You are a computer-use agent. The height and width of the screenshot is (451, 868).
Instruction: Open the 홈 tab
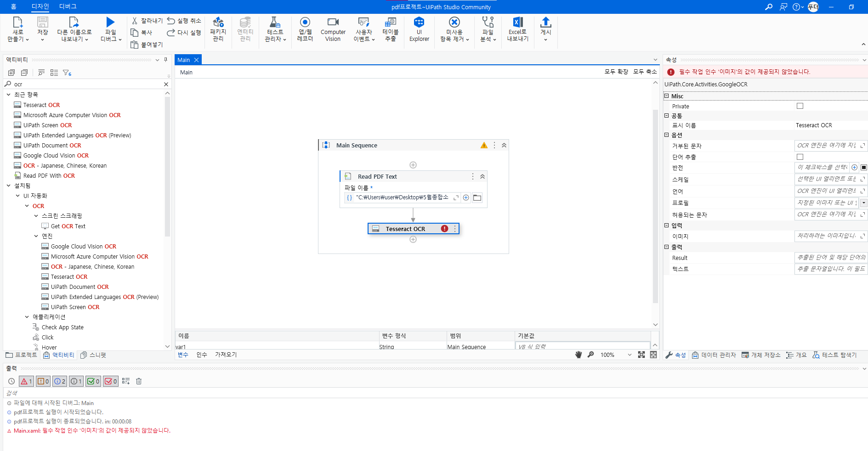point(13,6)
